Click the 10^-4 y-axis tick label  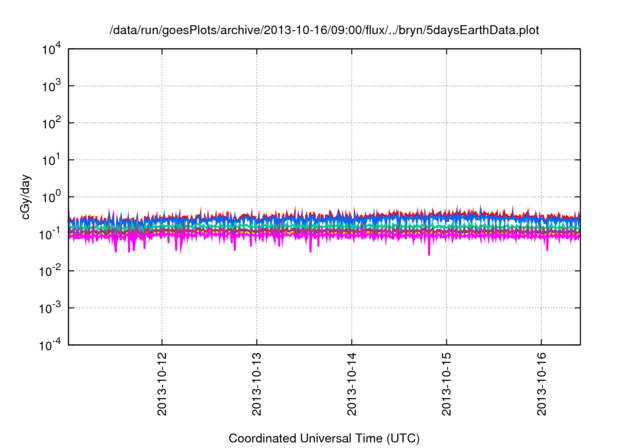(x=50, y=346)
